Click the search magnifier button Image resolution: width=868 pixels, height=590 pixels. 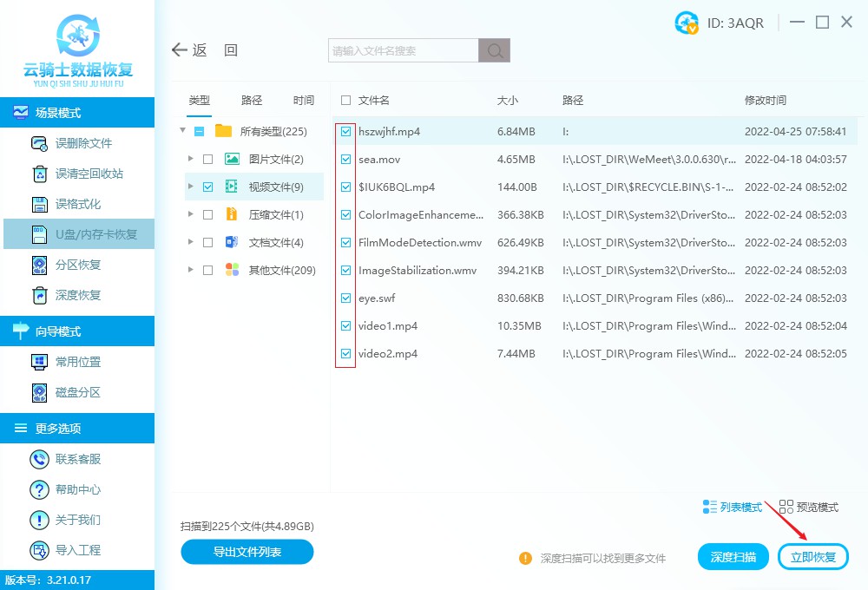(495, 50)
